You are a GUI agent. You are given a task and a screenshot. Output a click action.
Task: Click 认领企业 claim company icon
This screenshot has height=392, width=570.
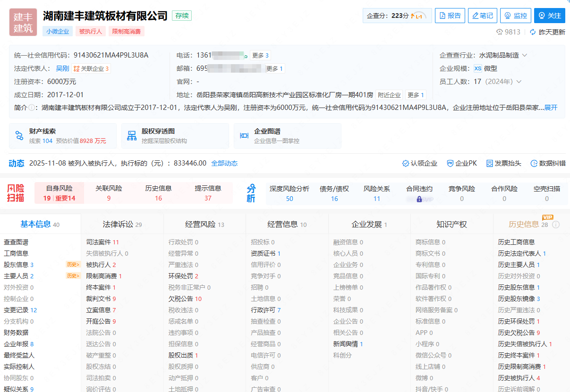click(x=405, y=163)
